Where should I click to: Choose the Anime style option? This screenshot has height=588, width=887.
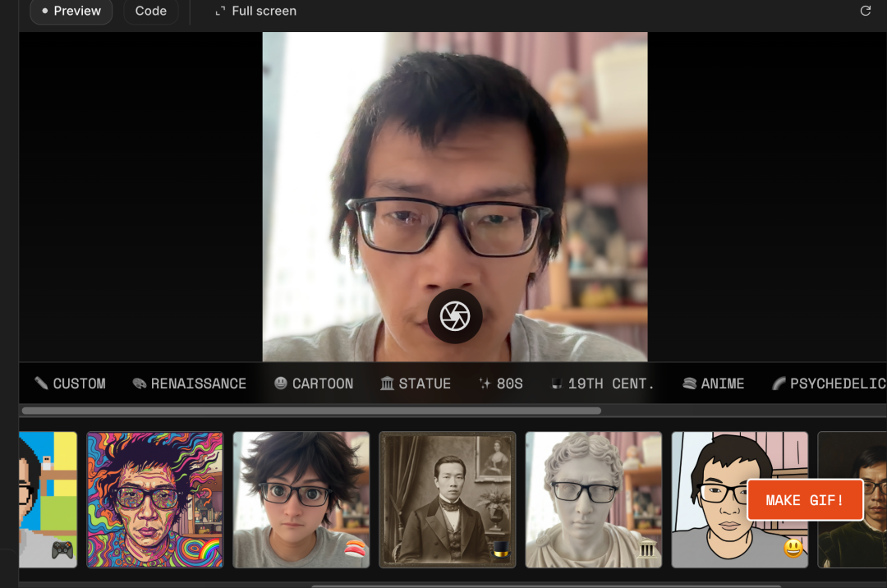click(x=713, y=384)
